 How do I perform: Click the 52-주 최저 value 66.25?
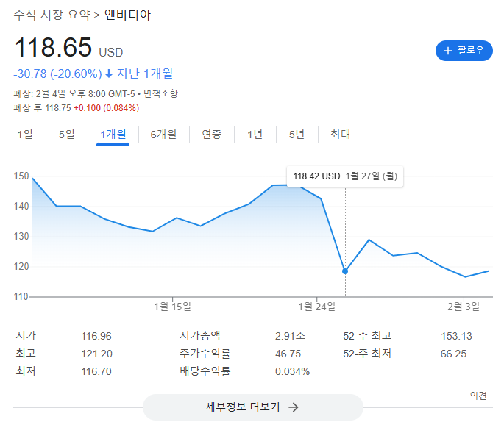click(453, 354)
